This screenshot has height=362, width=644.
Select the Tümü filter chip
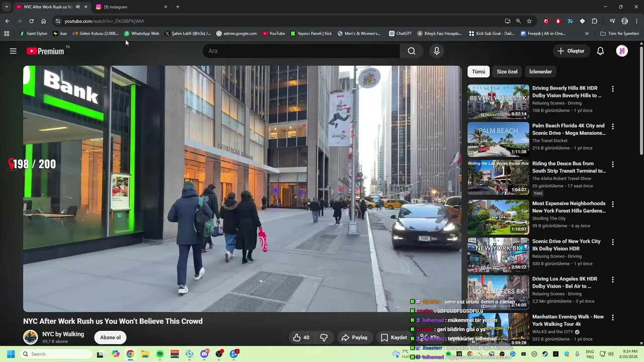point(478,71)
